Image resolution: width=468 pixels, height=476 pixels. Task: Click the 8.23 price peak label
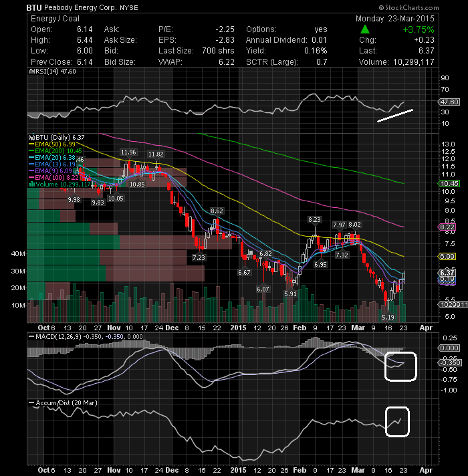[x=314, y=219]
